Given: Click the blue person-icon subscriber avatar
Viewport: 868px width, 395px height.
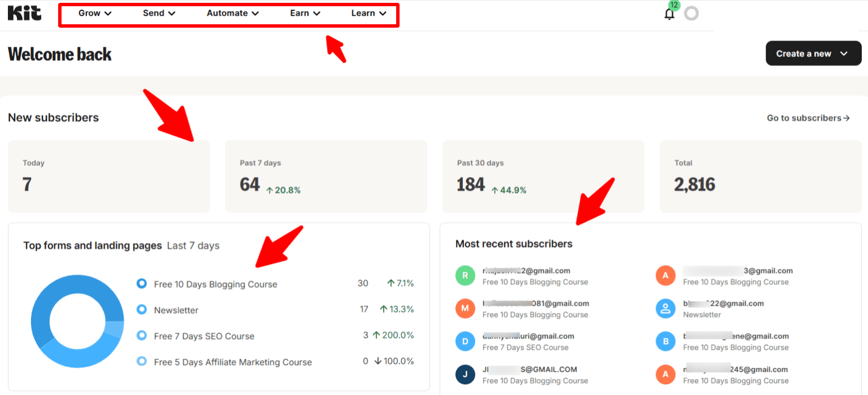Looking at the screenshot, I should coord(665,309).
